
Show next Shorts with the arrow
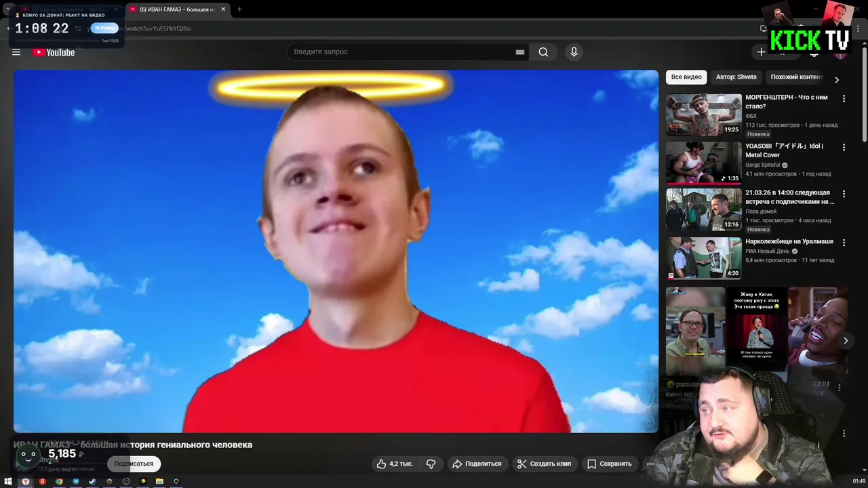846,341
